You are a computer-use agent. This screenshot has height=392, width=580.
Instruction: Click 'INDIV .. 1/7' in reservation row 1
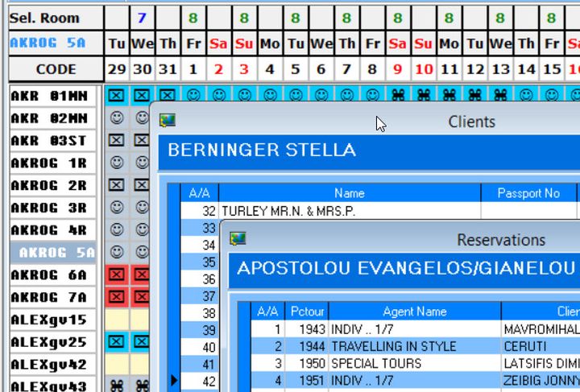[362, 329]
